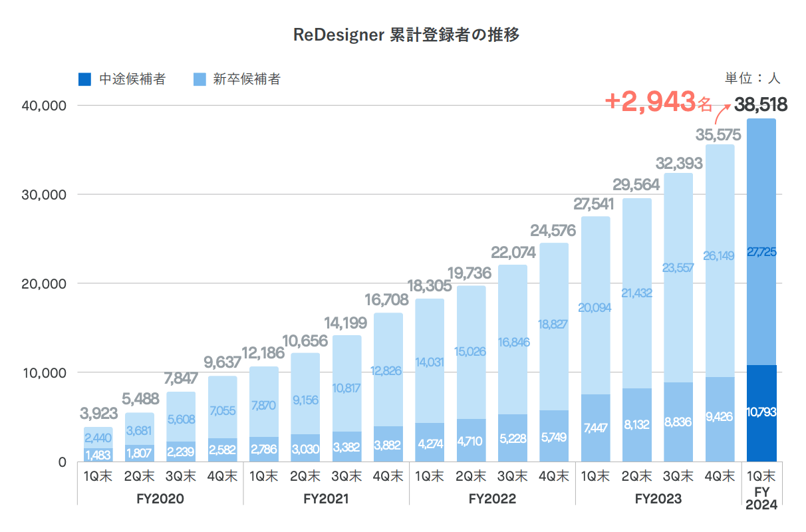Click the 14,031 segment in FY2022 1Q bar
806x532 pixels.
pyautogui.click(x=430, y=361)
